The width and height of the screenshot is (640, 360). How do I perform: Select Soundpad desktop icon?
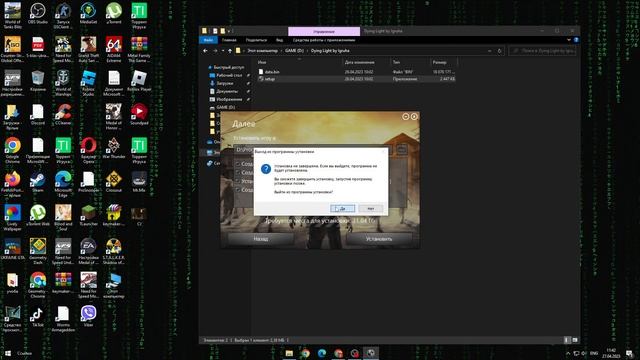pyautogui.click(x=139, y=114)
